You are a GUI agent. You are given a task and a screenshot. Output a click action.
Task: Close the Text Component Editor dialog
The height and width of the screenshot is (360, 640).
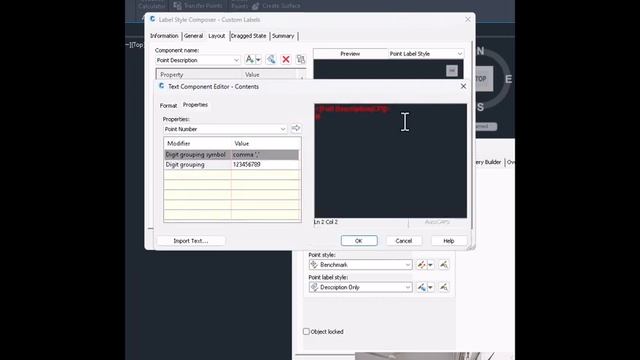463,86
